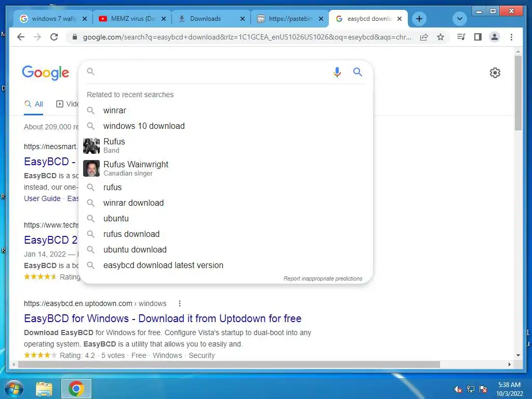Open the Windows Start menu
Screen dimensions: 532x399
pos(14,389)
